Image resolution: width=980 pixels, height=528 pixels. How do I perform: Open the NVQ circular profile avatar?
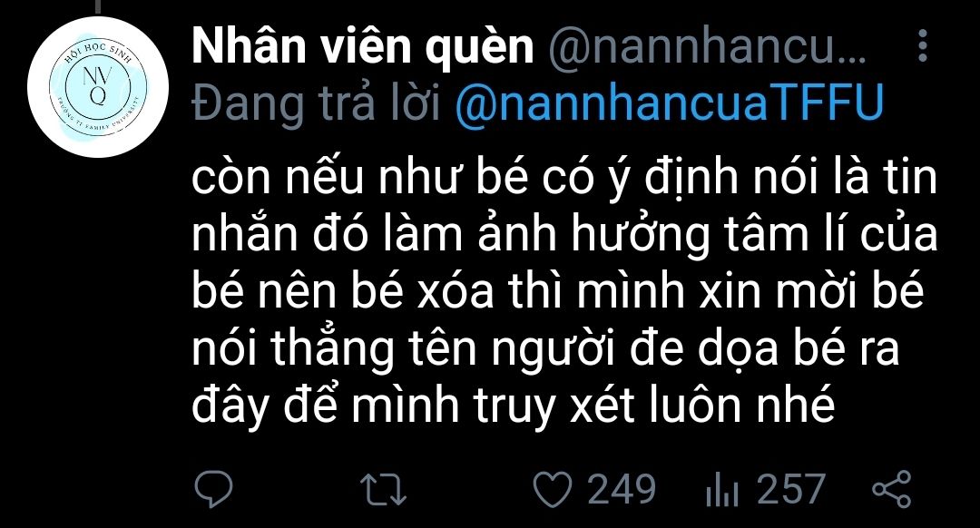click(98, 87)
